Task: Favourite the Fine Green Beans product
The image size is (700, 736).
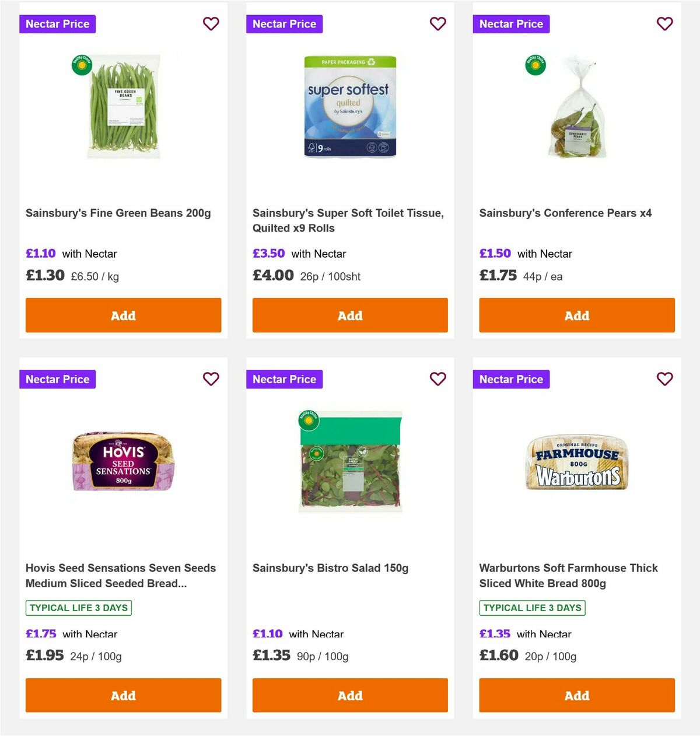Action: 211,24
